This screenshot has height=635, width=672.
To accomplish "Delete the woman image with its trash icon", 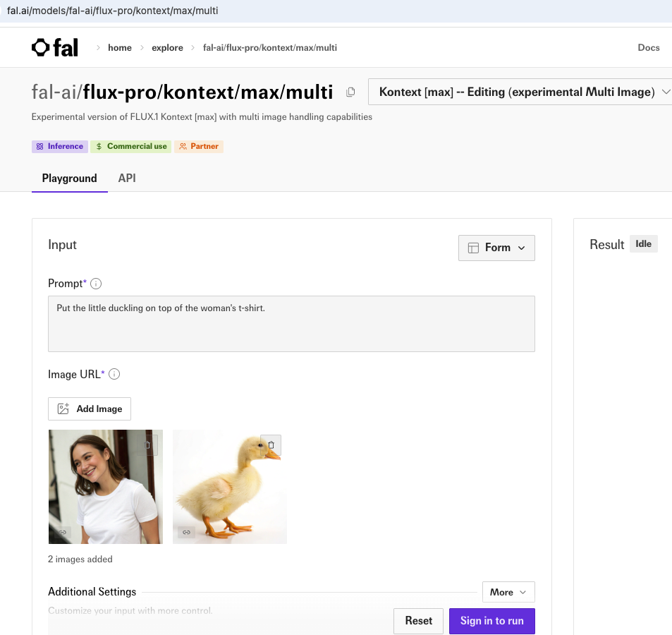I will coord(147,445).
